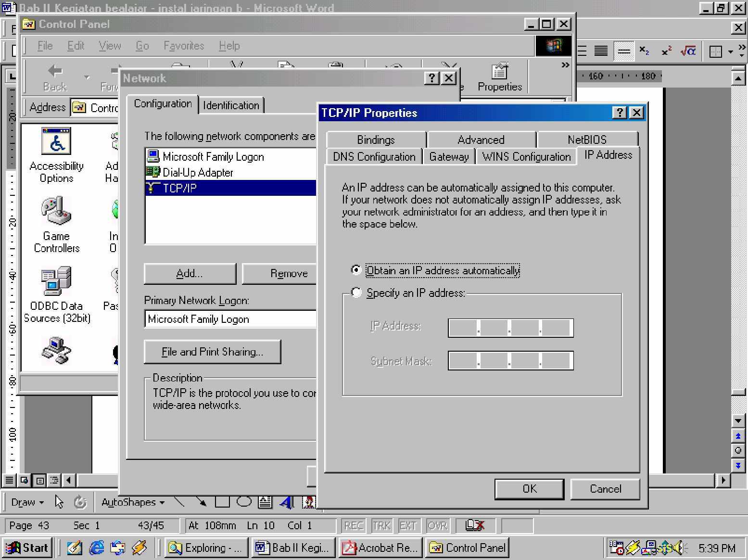
Task: Click the Subnet Mask input field
Action: (510, 360)
